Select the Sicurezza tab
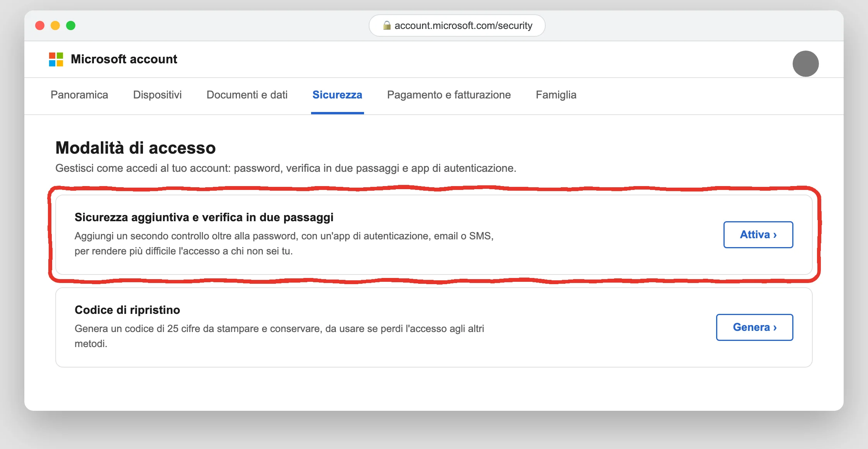The height and width of the screenshot is (449, 868). 337,95
